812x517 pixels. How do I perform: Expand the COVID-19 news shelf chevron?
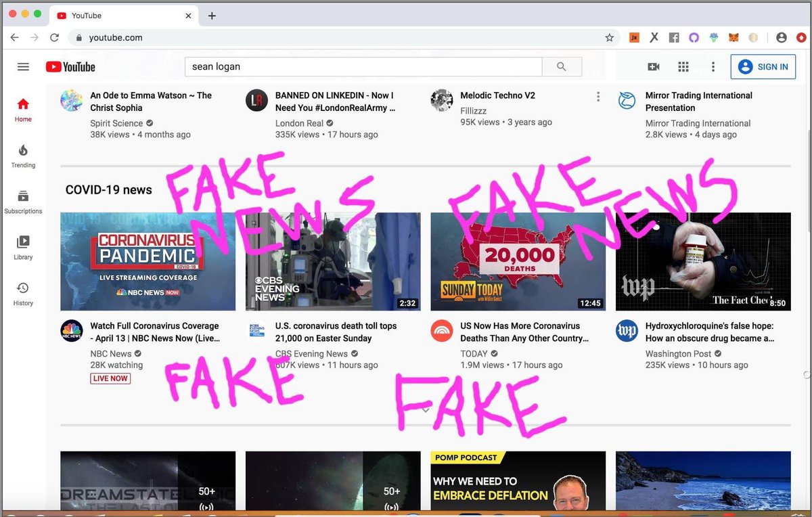[x=426, y=409]
